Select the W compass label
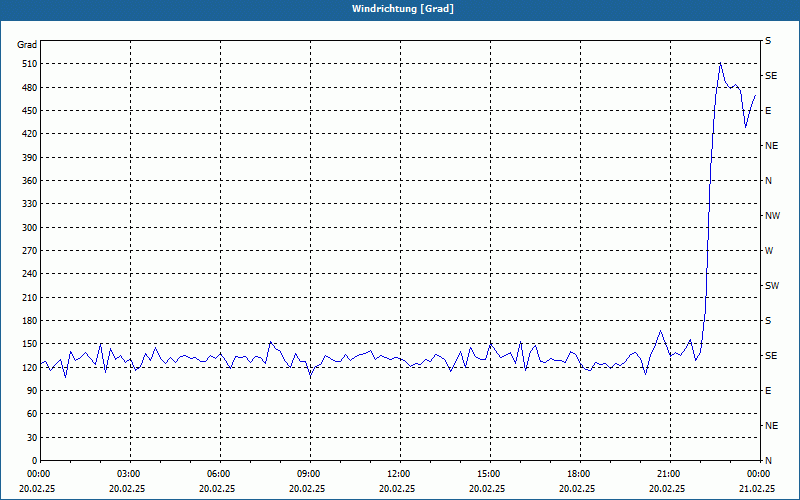Viewport: 800px width, 500px height. pos(769,251)
